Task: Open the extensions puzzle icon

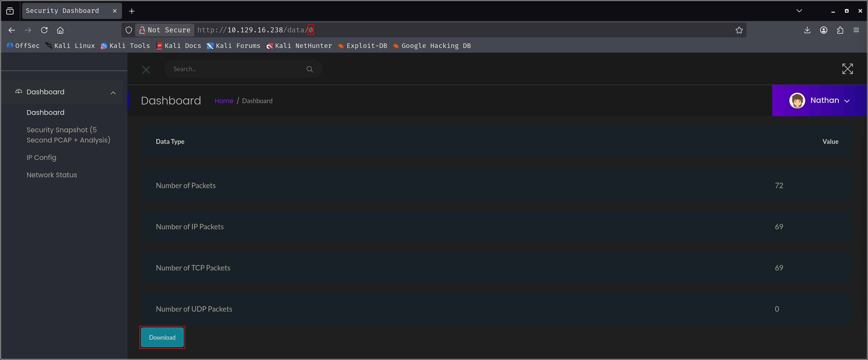Action: pos(840,30)
